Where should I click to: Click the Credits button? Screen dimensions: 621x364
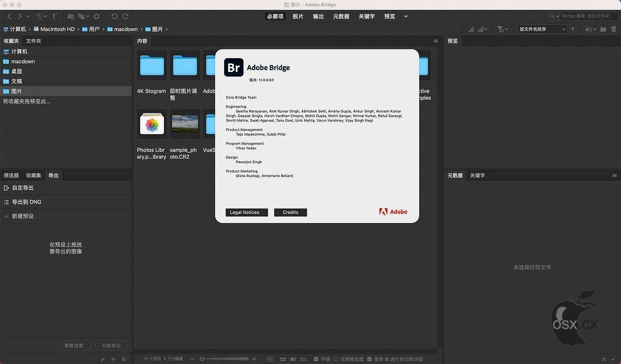tap(290, 212)
